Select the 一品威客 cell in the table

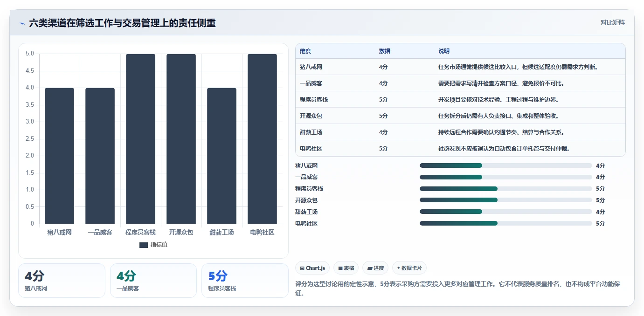(x=311, y=83)
